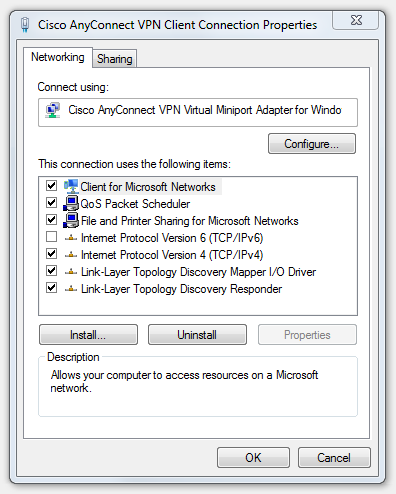Click the Install... button
This screenshot has width=396, height=494.
point(88,335)
